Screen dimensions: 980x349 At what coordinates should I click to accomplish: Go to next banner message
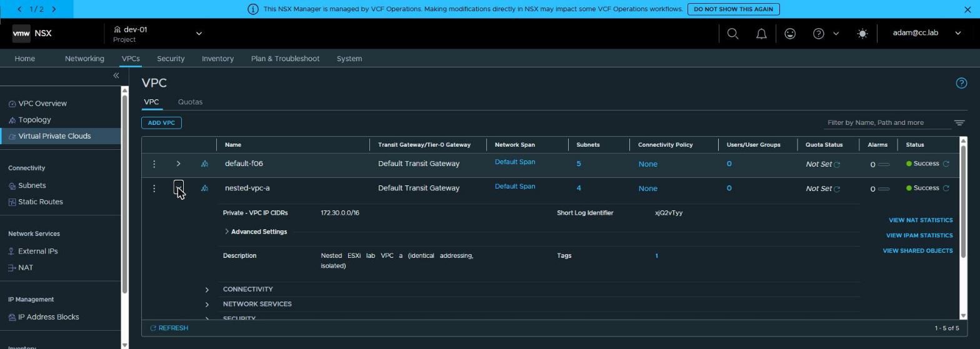point(54,9)
